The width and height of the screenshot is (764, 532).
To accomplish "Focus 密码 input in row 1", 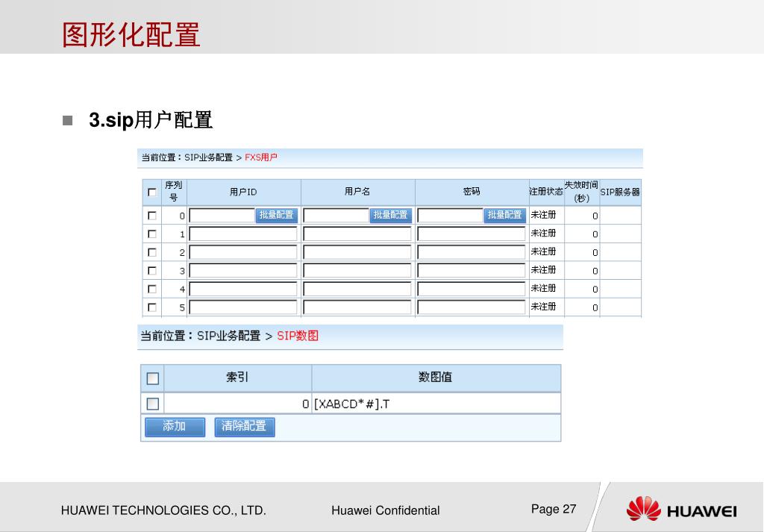I will pyautogui.click(x=472, y=234).
